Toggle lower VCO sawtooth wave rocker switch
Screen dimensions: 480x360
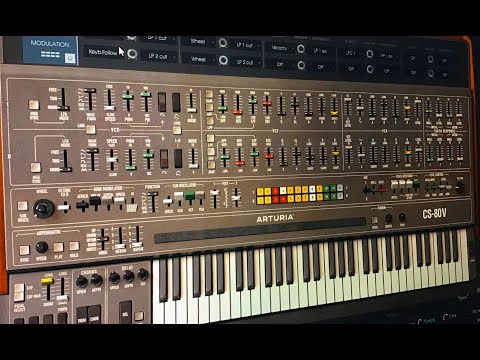pyautogui.click(x=178, y=158)
